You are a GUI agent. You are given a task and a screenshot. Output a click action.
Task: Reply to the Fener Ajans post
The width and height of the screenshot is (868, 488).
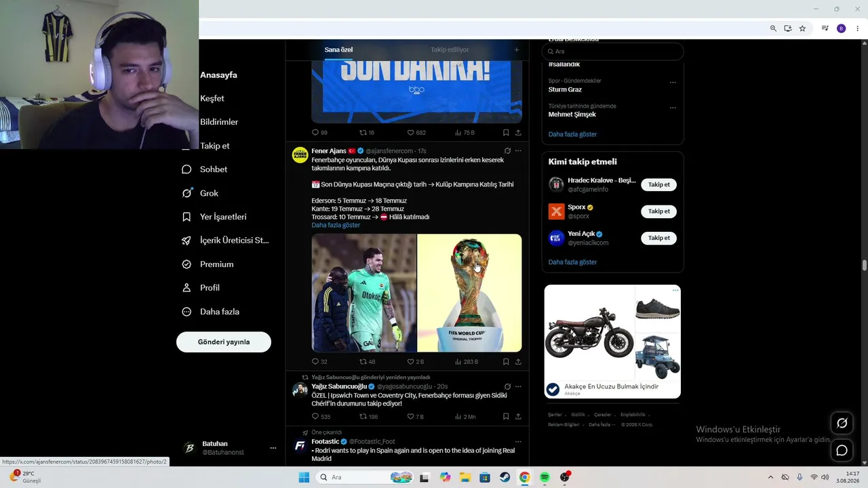pos(315,362)
